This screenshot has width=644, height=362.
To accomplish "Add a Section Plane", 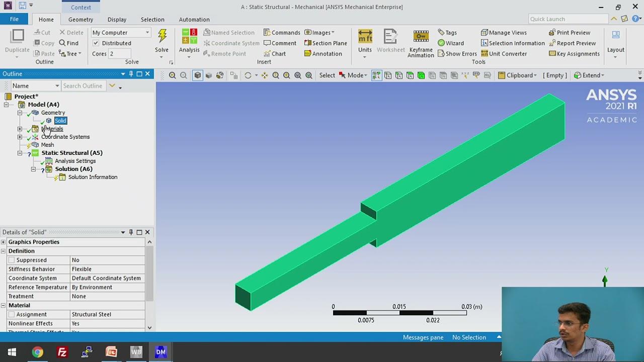I will click(x=326, y=43).
